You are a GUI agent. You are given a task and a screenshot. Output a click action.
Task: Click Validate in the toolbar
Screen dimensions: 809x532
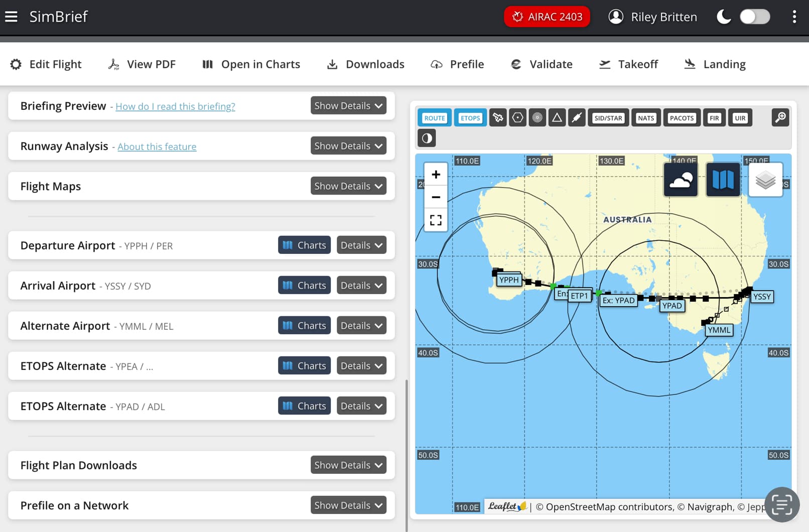coord(542,64)
